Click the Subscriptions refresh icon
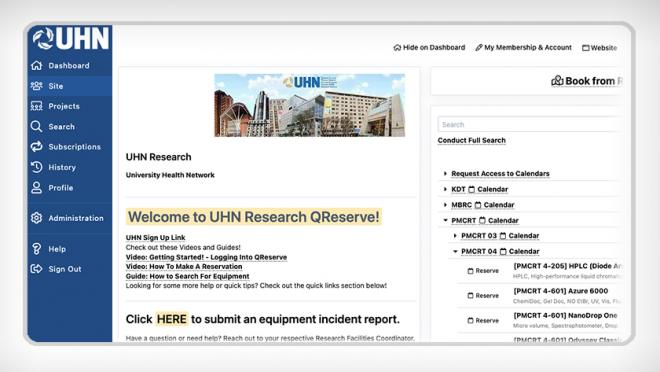660x372 pixels. [37, 146]
